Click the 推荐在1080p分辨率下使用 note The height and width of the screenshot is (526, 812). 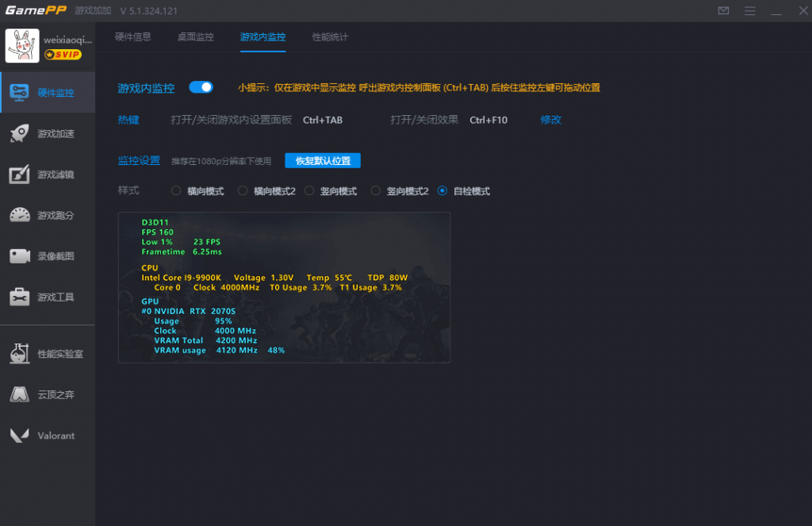point(221,161)
